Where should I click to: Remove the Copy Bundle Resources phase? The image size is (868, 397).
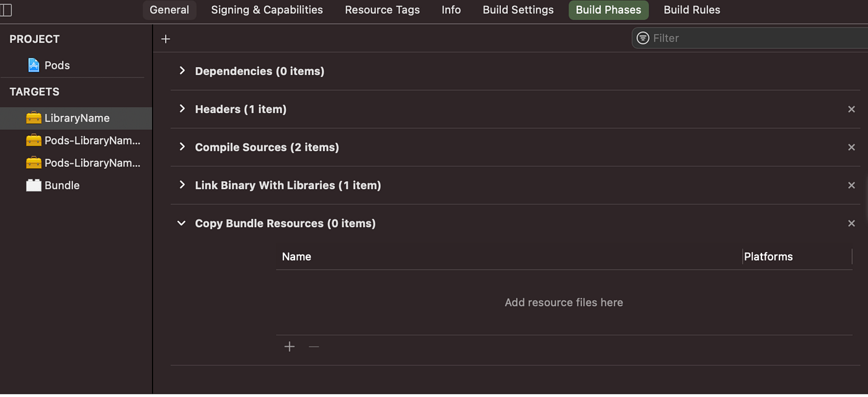(x=851, y=223)
